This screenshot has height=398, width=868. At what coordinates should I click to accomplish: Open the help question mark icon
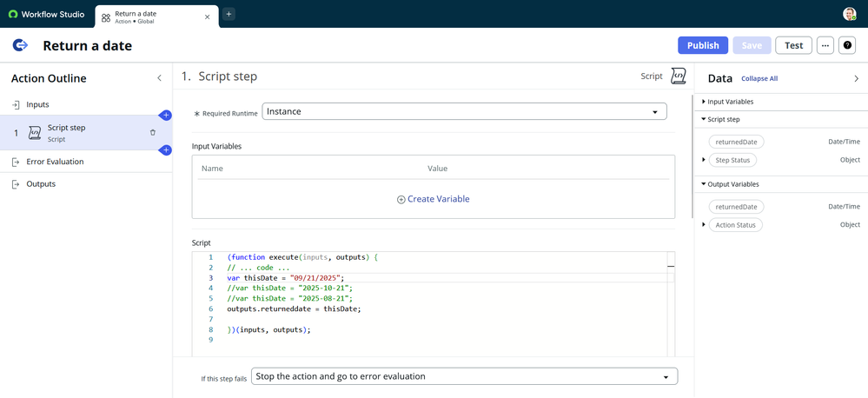pos(848,45)
